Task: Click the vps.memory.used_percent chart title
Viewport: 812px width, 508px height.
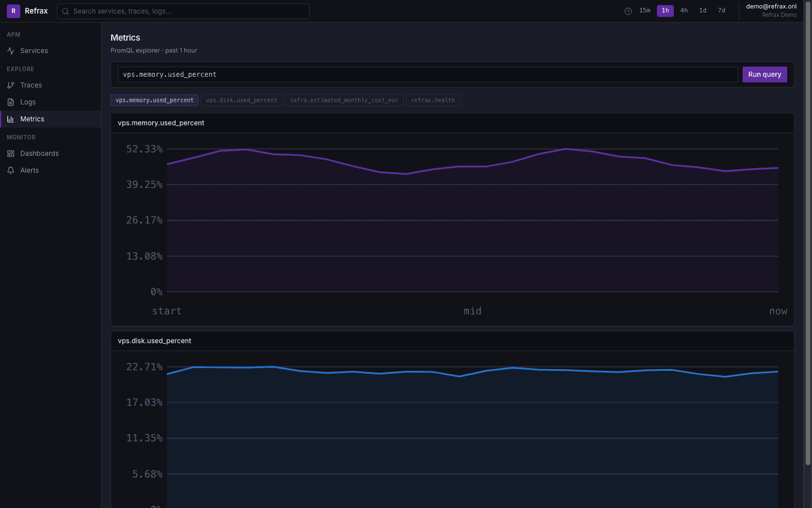Action: pos(161,123)
